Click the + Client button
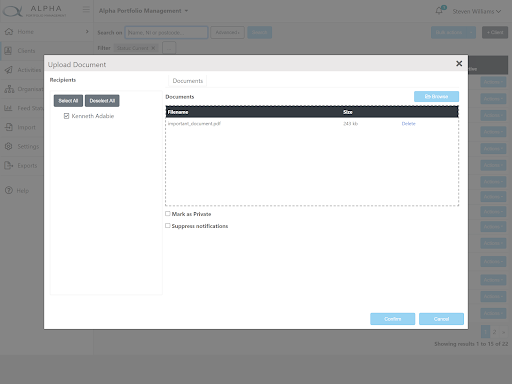 (495, 32)
